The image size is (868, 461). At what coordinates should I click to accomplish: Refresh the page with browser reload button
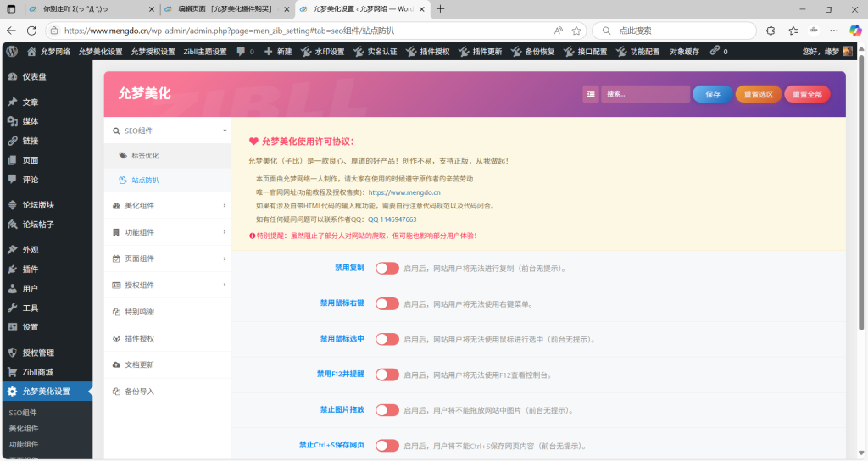31,31
